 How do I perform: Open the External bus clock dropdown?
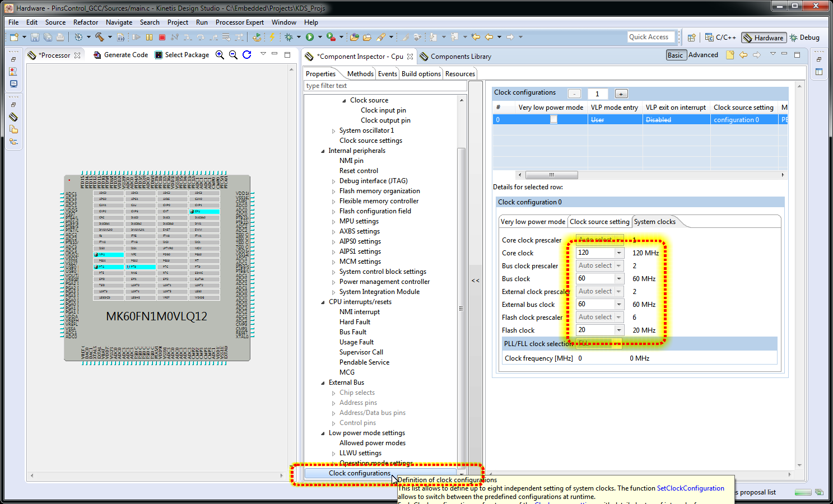[619, 304]
